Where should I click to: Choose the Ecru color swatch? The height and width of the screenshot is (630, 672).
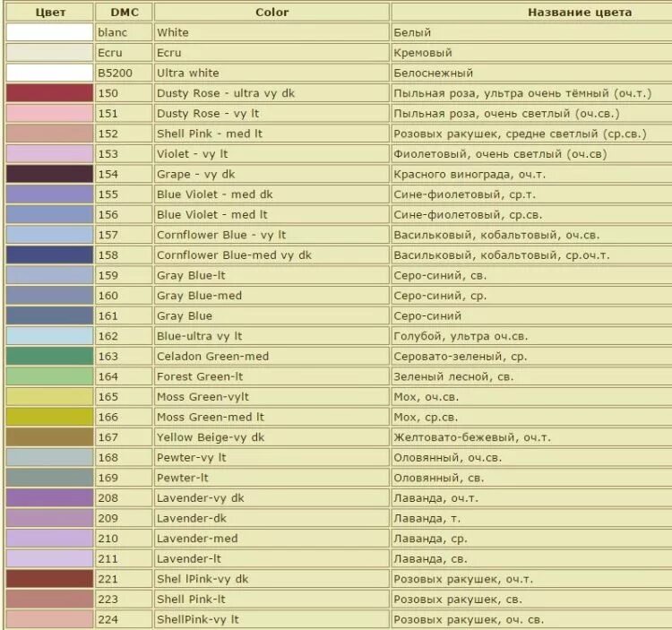point(49,53)
